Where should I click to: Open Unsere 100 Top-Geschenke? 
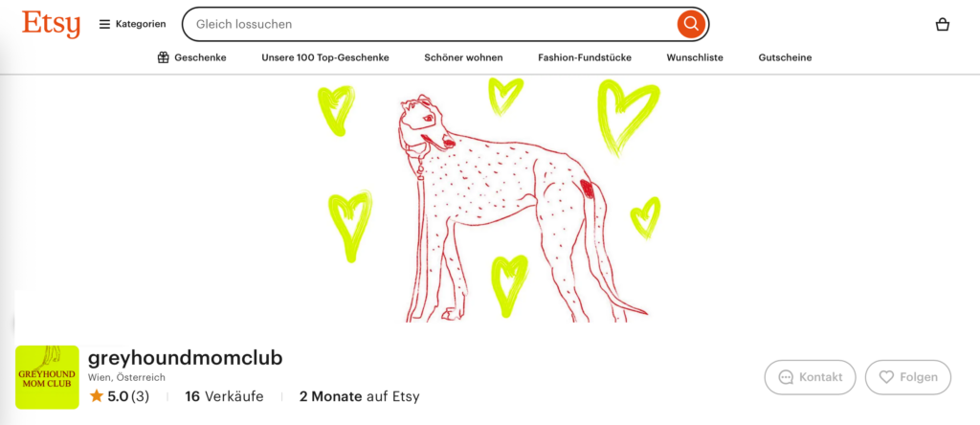click(325, 57)
